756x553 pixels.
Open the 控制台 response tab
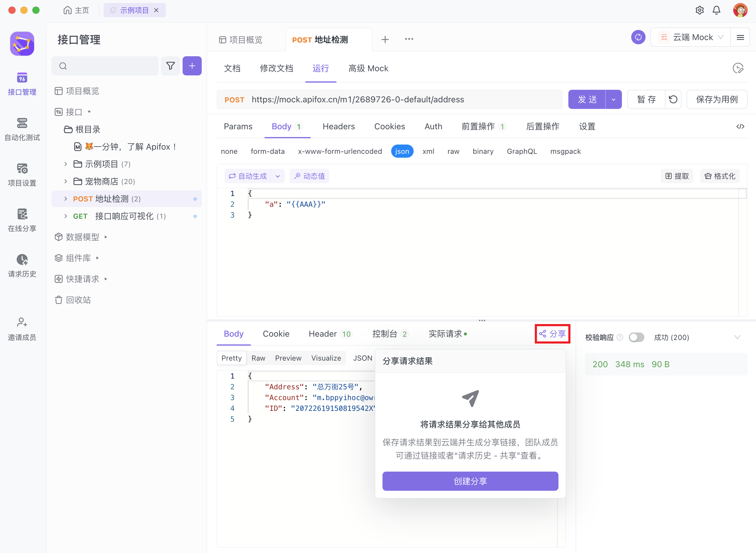pyautogui.click(x=385, y=334)
